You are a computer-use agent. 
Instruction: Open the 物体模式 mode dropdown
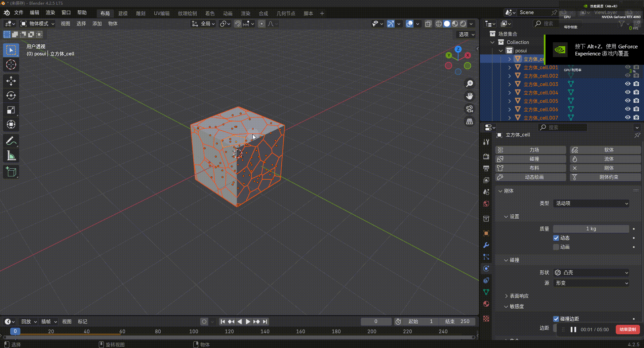pos(38,24)
